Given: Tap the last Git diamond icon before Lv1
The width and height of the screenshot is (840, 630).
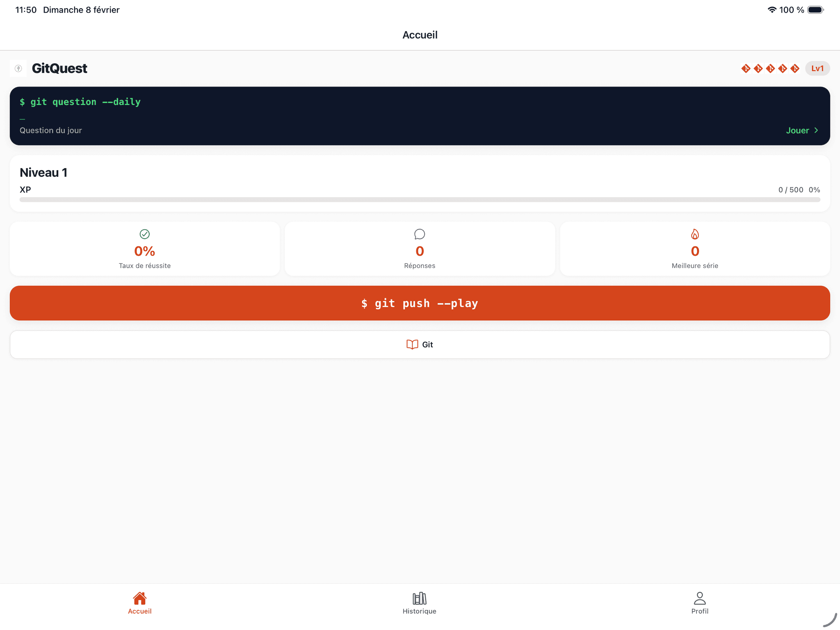Looking at the screenshot, I should tap(795, 68).
